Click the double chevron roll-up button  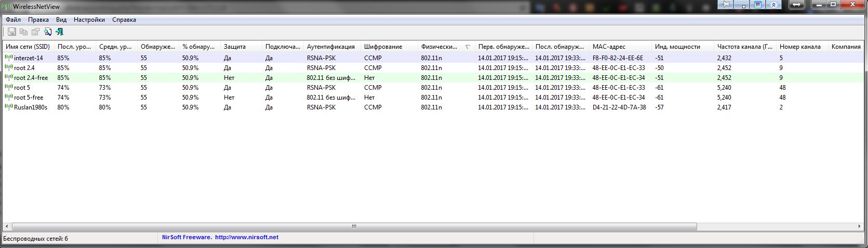pyautogui.click(x=773, y=4)
